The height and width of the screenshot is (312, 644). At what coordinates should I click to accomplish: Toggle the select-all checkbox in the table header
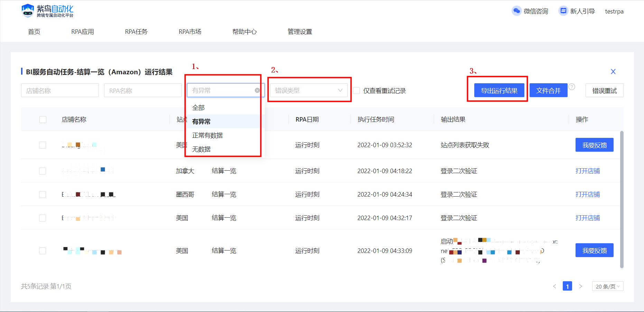coord(43,120)
